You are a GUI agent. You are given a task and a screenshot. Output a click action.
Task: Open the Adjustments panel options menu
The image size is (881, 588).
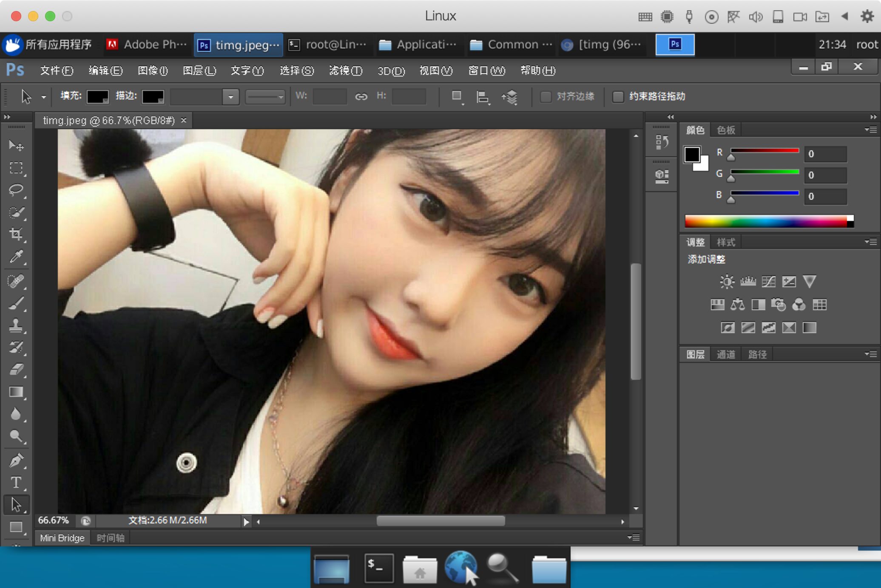click(x=870, y=242)
